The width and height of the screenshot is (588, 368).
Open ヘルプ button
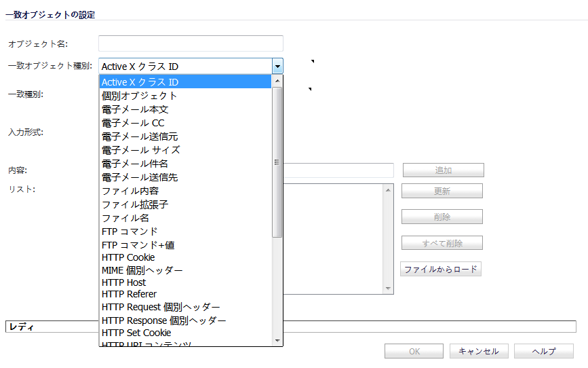544,351
